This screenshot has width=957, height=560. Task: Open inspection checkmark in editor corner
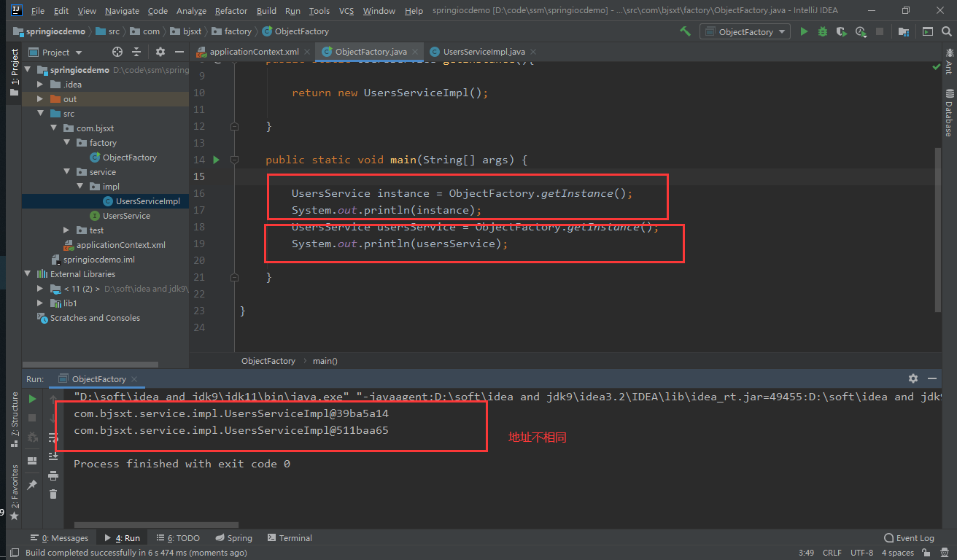[937, 66]
